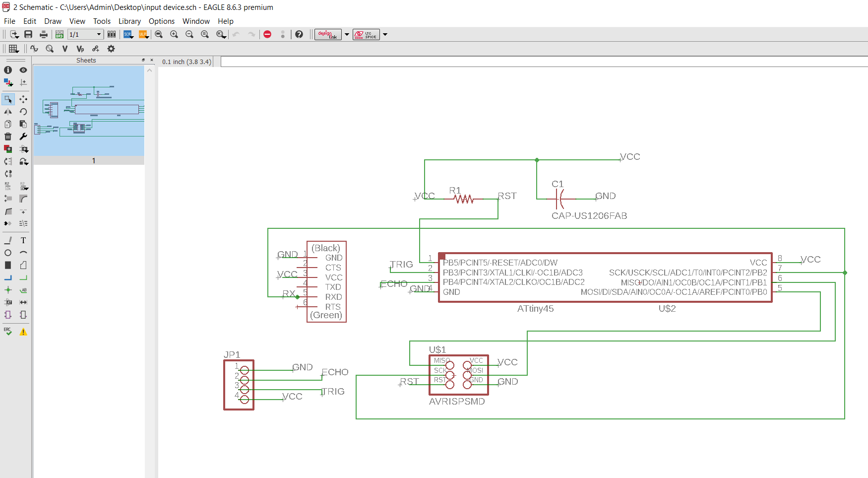
Task: Open the Zoom select dropdown
Action: (x=221, y=34)
